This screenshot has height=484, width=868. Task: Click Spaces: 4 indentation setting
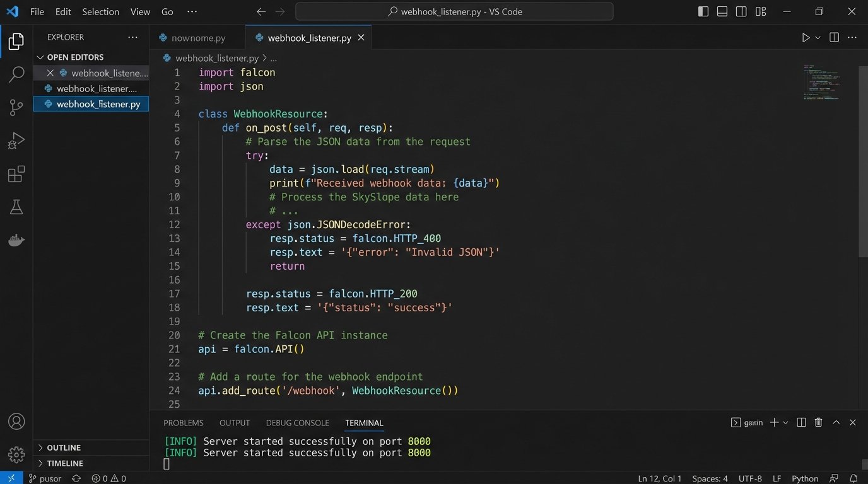tap(710, 478)
